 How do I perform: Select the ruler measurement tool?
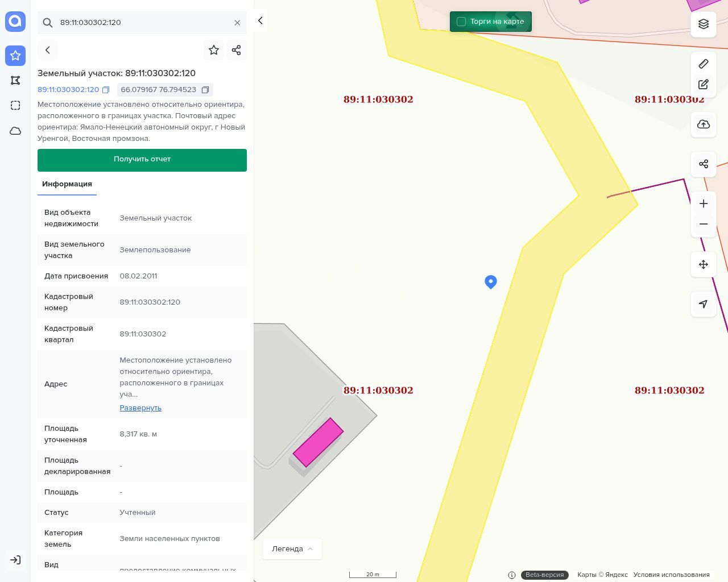tap(704, 64)
